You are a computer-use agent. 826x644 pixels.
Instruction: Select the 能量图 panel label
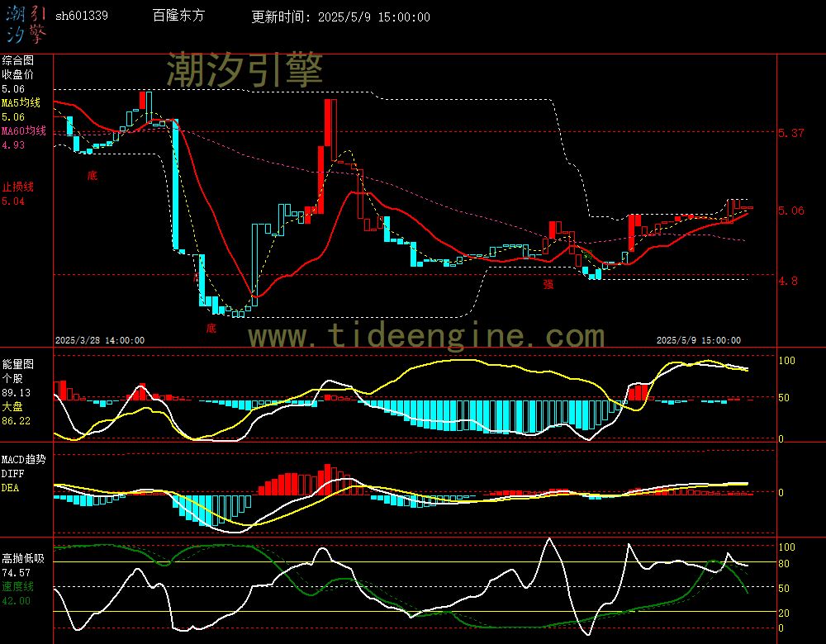point(18,364)
